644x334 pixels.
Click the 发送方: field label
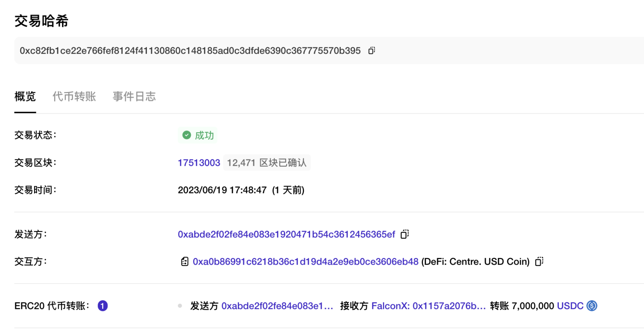(31, 234)
